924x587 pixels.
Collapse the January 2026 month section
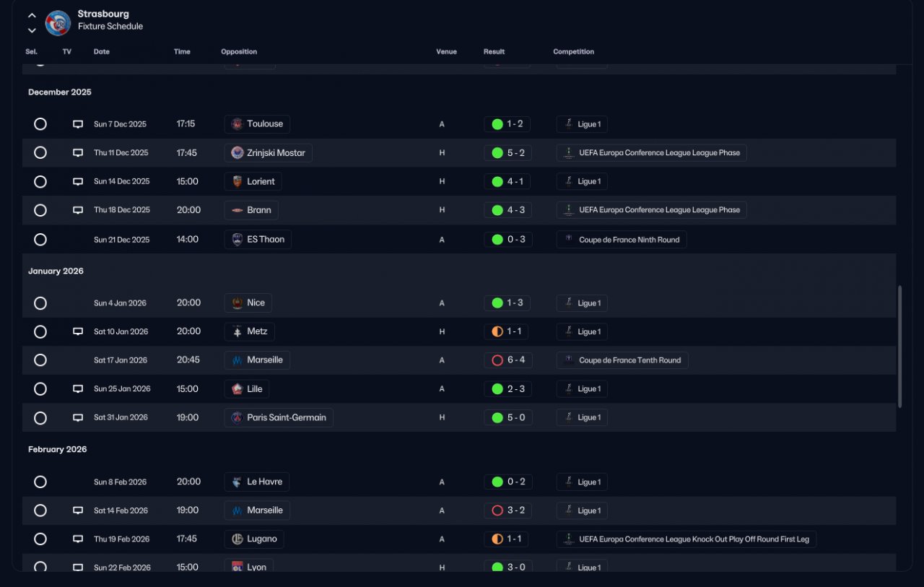click(x=56, y=271)
